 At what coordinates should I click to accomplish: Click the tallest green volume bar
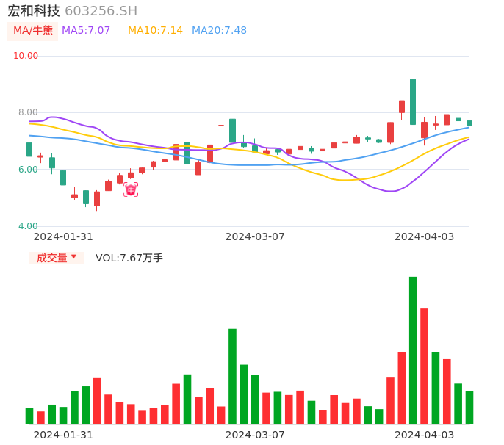[x=413, y=350]
